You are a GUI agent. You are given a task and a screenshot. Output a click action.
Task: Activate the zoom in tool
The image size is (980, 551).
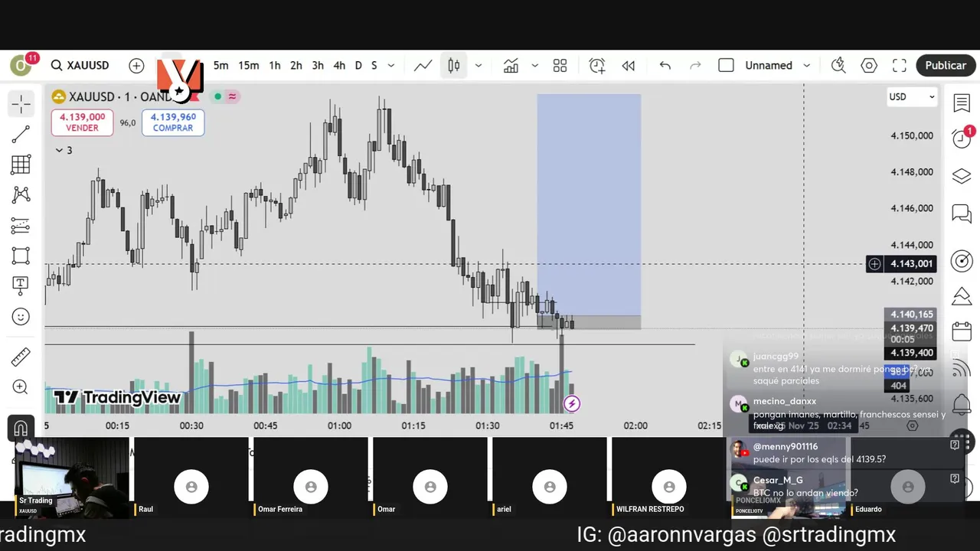21,387
